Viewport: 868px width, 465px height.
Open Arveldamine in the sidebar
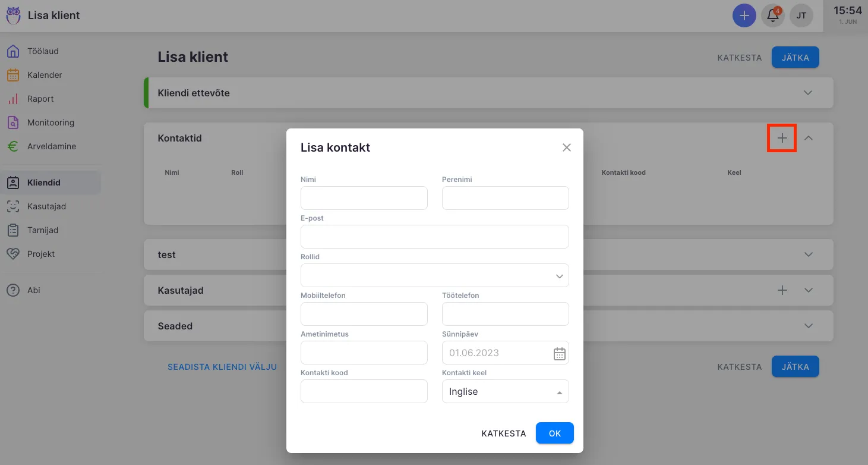tap(51, 146)
